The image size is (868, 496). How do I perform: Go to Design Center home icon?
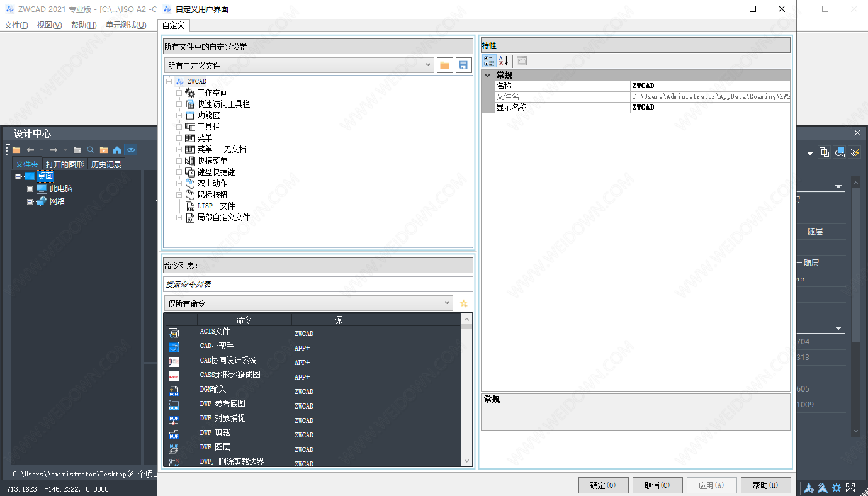[x=117, y=150]
